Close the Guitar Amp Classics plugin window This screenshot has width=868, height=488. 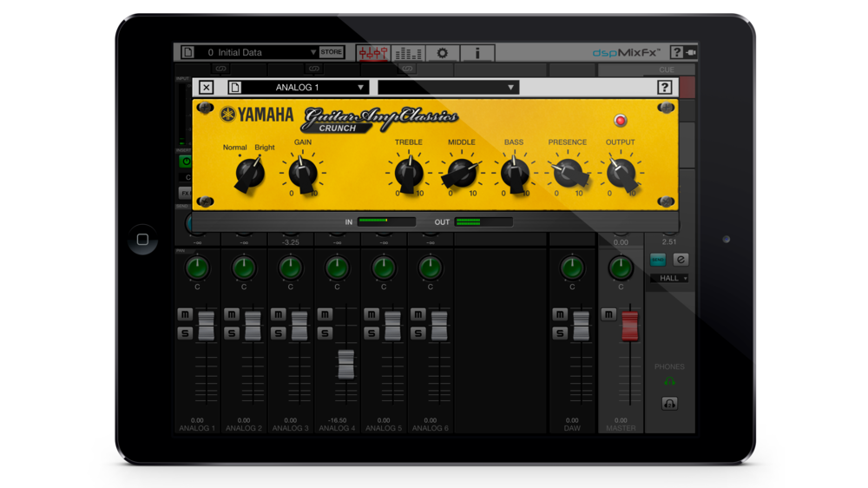point(206,87)
